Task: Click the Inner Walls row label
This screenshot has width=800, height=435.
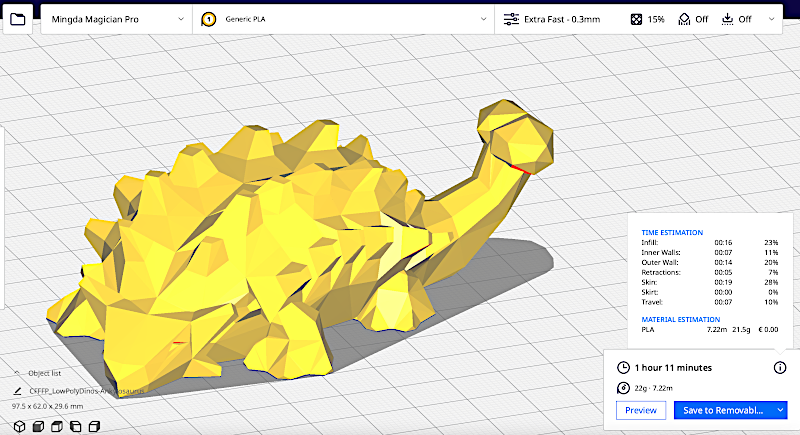Action: click(661, 252)
